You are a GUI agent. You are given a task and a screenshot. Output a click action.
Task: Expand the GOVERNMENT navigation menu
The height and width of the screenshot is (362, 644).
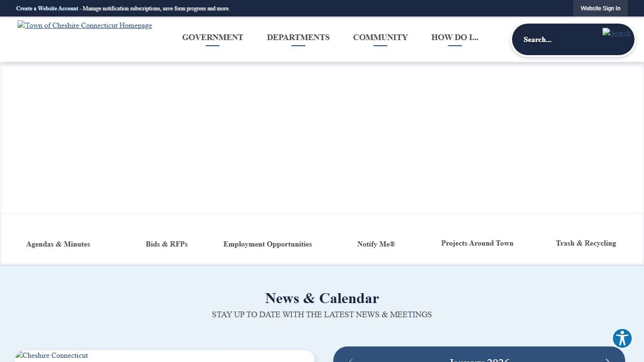click(x=212, y=37)
